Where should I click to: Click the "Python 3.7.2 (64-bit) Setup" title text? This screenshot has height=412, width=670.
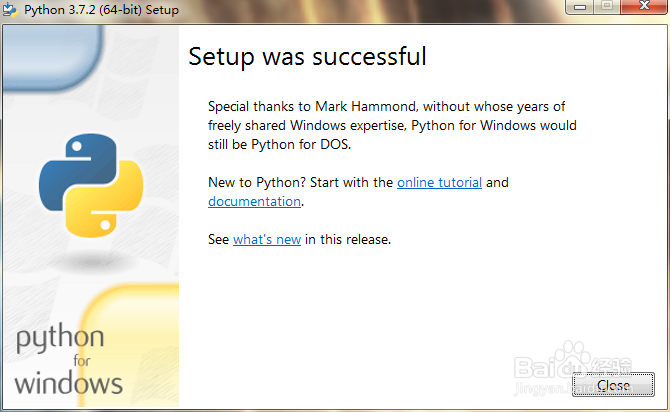tap(101, 10)
